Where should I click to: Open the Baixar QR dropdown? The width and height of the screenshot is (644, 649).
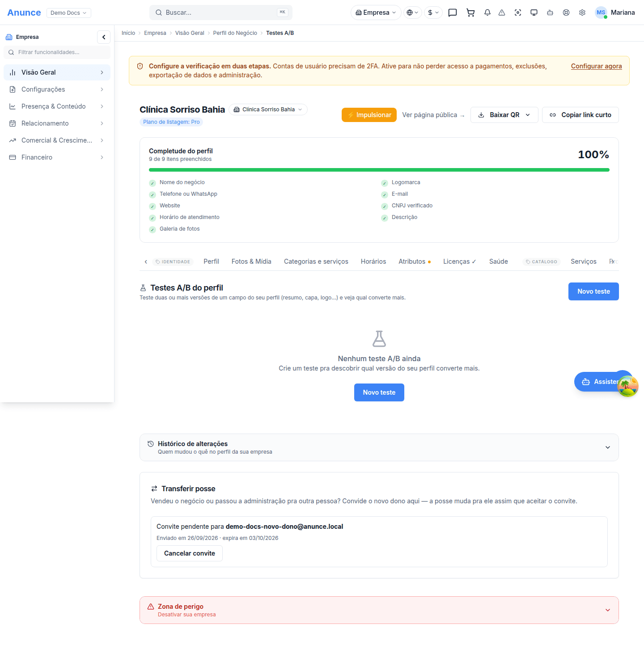coord(504,115)
